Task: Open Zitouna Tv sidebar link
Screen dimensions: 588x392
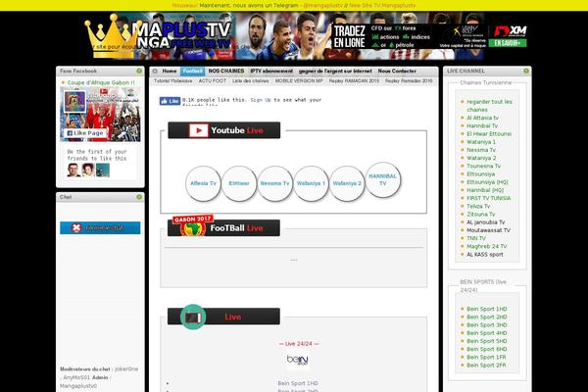Action: (x=481, y=215)
